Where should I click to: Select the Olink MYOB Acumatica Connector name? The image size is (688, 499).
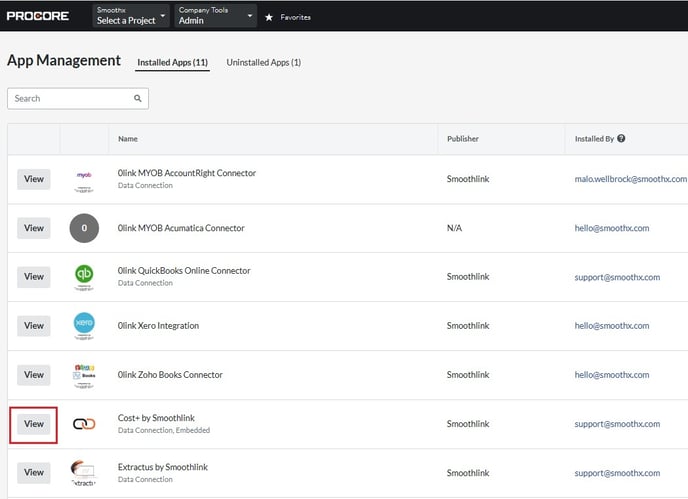tap(181, 228)
